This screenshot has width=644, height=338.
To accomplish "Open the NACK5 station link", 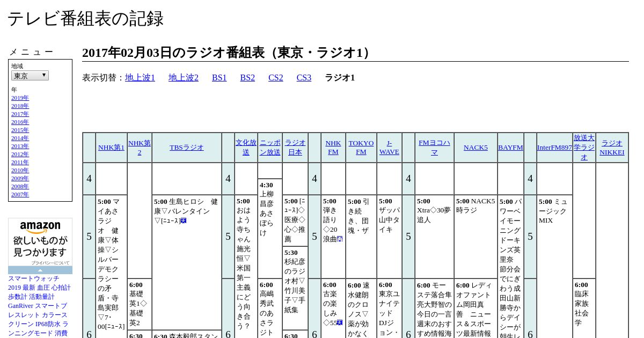I will coord(475,148).
